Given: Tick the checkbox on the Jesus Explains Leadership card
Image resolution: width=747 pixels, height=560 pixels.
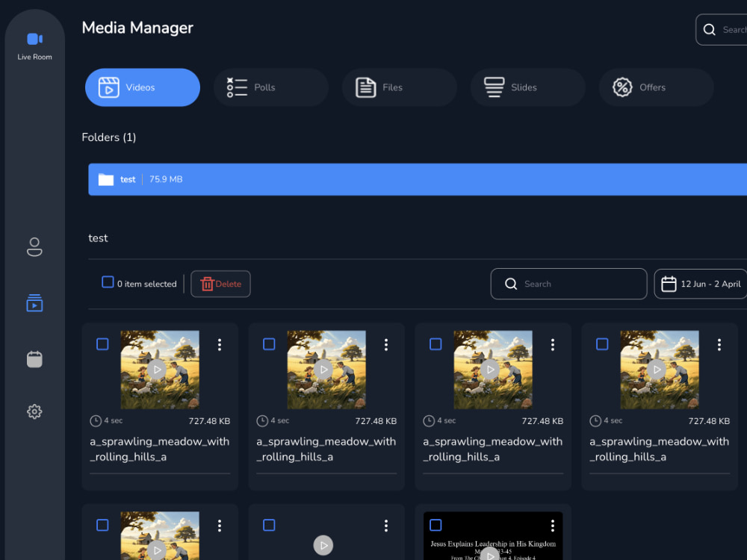Looking at the screenshot, I should point(436,525).
